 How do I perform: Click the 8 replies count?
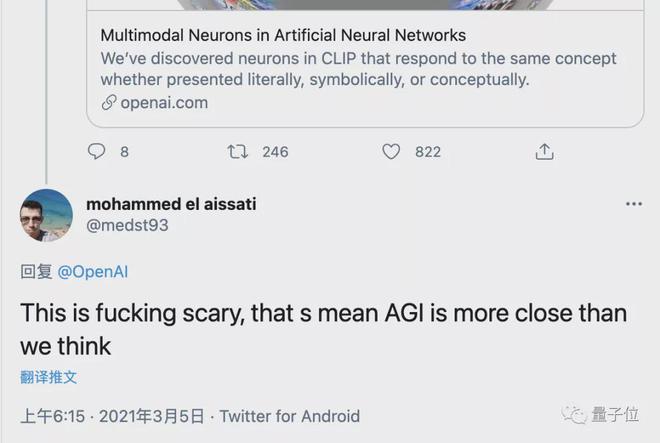(124, 152)
